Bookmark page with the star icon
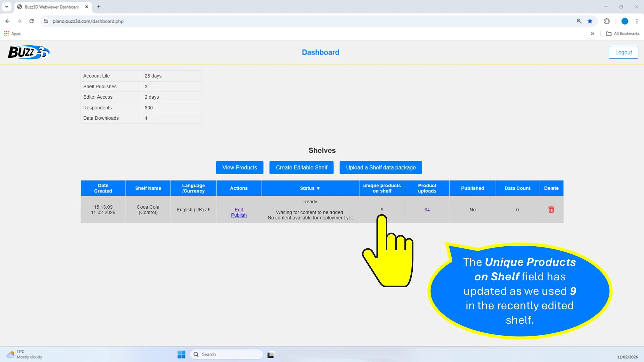The image size is (644, 362). point(590,21)
